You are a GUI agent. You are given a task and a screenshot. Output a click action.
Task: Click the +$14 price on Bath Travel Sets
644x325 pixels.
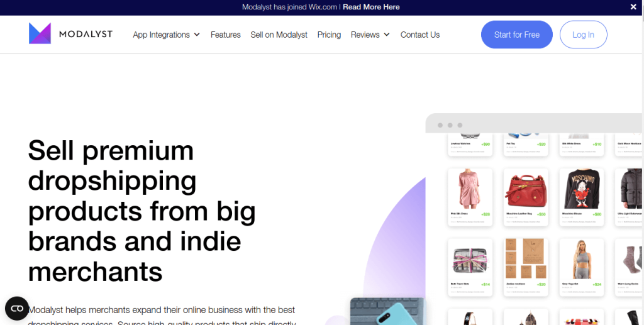click(486, 284)
